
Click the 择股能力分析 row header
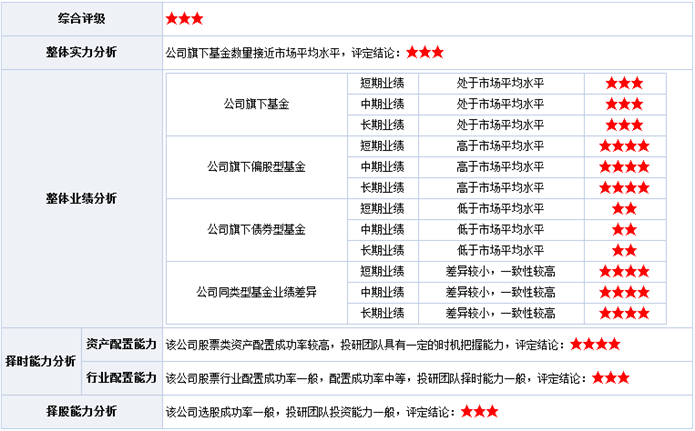pos(82,412)
